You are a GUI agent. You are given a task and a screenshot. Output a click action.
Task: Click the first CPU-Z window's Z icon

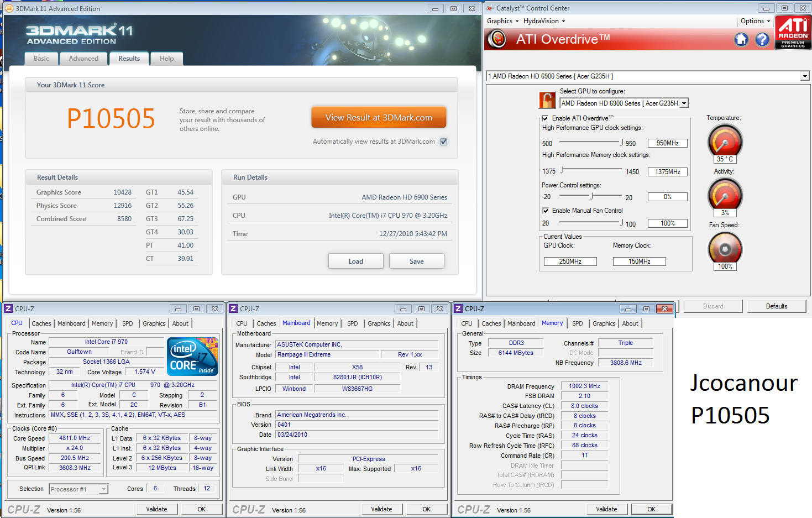tap(8, 308)
